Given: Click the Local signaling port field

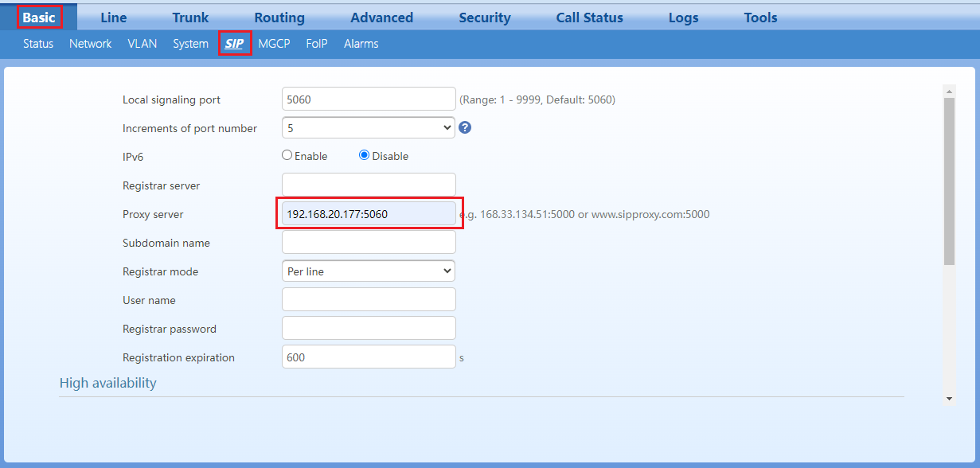Looking at the screenshot, I should (x=368, y=99).
